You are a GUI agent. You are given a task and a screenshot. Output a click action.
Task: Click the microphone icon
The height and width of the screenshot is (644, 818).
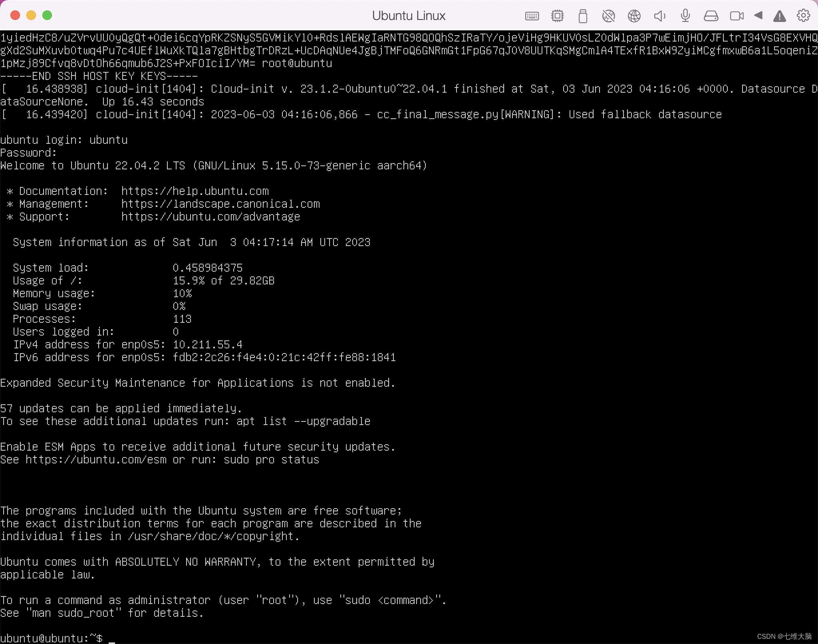click(x=685, y=16)
